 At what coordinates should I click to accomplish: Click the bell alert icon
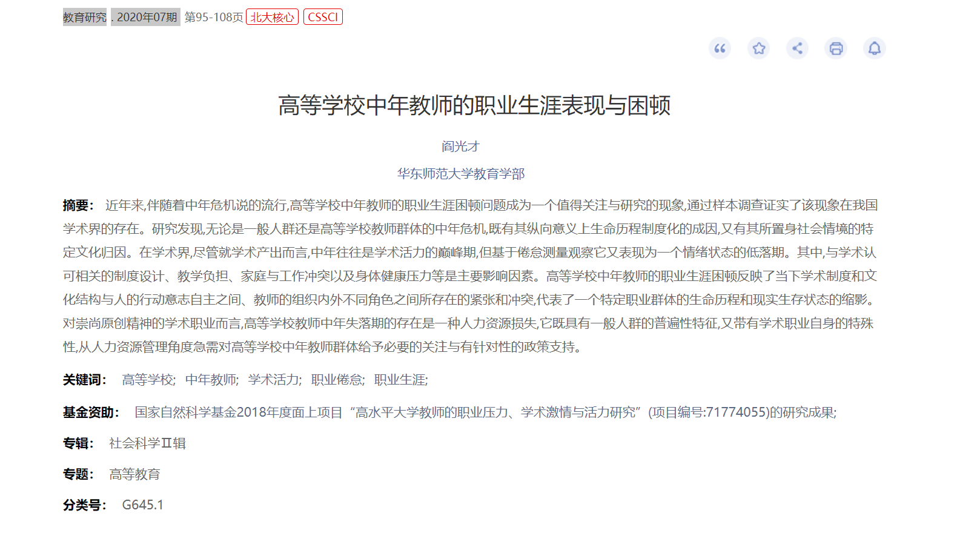tap(875, 48)
